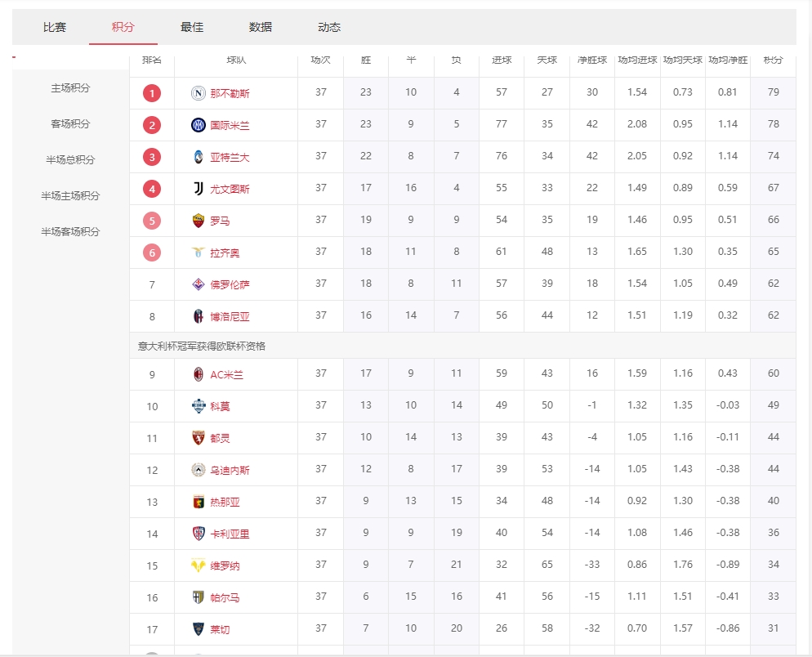Screen dimensions: 812x657
Task: Click the 博洛尼亚 team name link
Action: pos(230,317)
